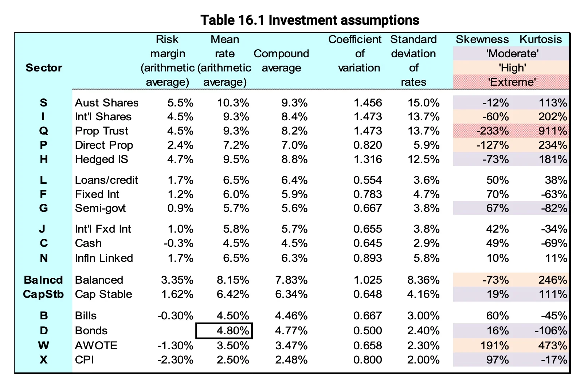Select the Coefficient of variation header
Viewport: 588px width, 385px height.
[x=359, y=54]
